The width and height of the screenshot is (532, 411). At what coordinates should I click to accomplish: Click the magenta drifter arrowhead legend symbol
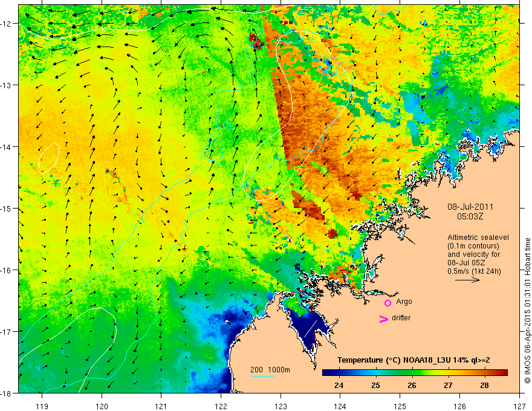384,319
